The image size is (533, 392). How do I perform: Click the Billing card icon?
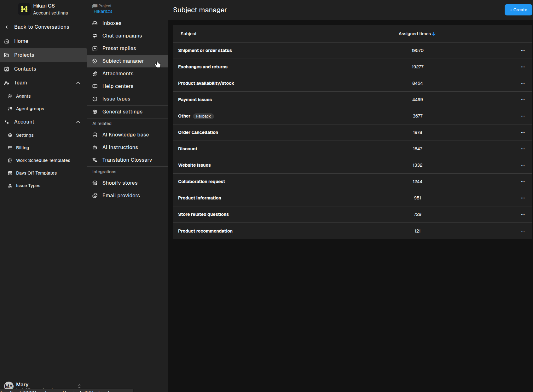tap(10, 148)
